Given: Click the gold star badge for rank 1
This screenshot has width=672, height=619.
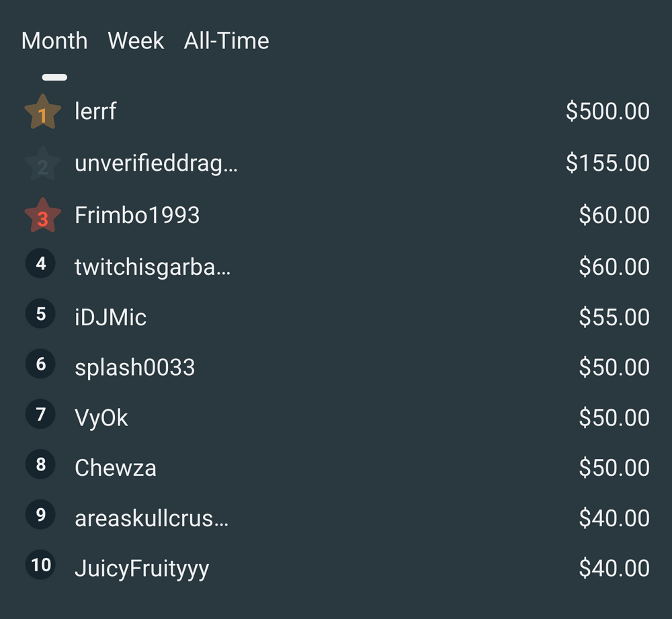Looking at the screenshot, I should (x=41, y=111).
